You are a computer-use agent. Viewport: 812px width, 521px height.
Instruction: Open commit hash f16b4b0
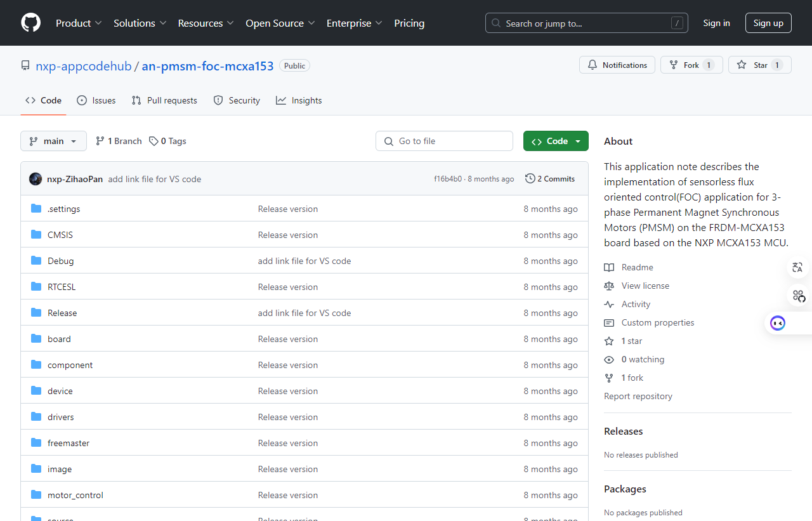click(448, 179)
